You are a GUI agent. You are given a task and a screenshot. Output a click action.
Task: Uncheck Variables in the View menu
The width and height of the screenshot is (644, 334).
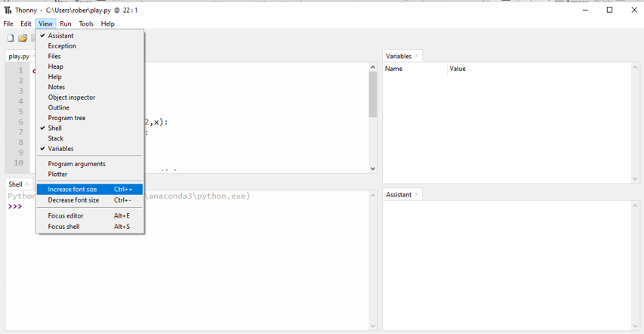[60, 149]
